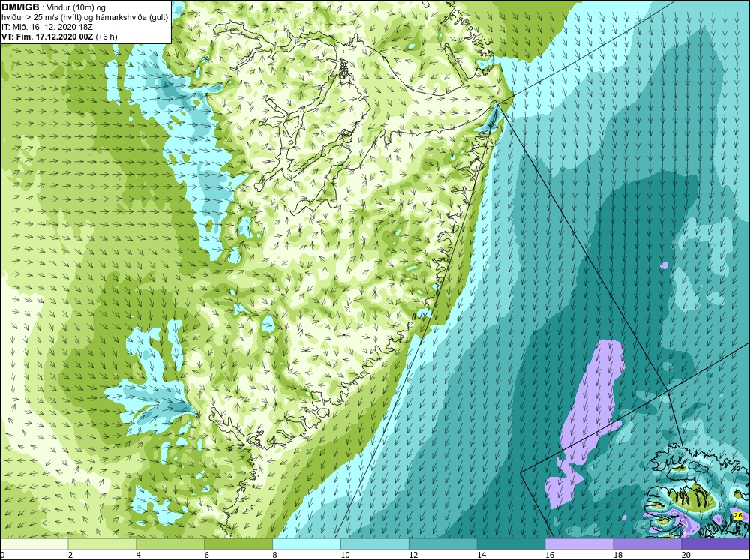The width and height of the screenshot is (750, 560).
Task: Click the legend scale label "16"
Action: pyautogui.click(x=550, y=555)
